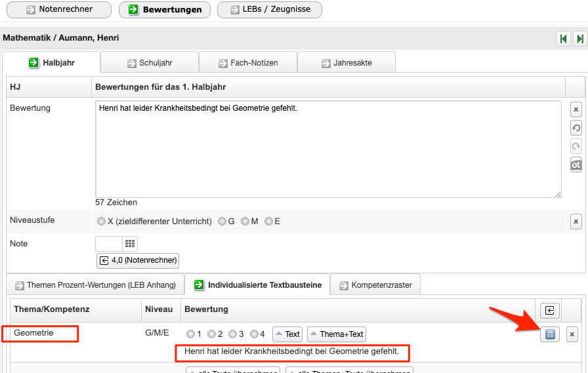Screen dimensions: 588x373
Task: Jump to the next student using green arrow
Action: pyautogui.click(x=579, y=39)
